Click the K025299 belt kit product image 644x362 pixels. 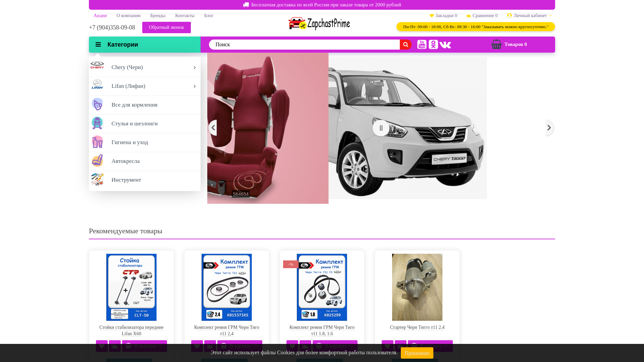pyautogui.click(x=322, y=287)
